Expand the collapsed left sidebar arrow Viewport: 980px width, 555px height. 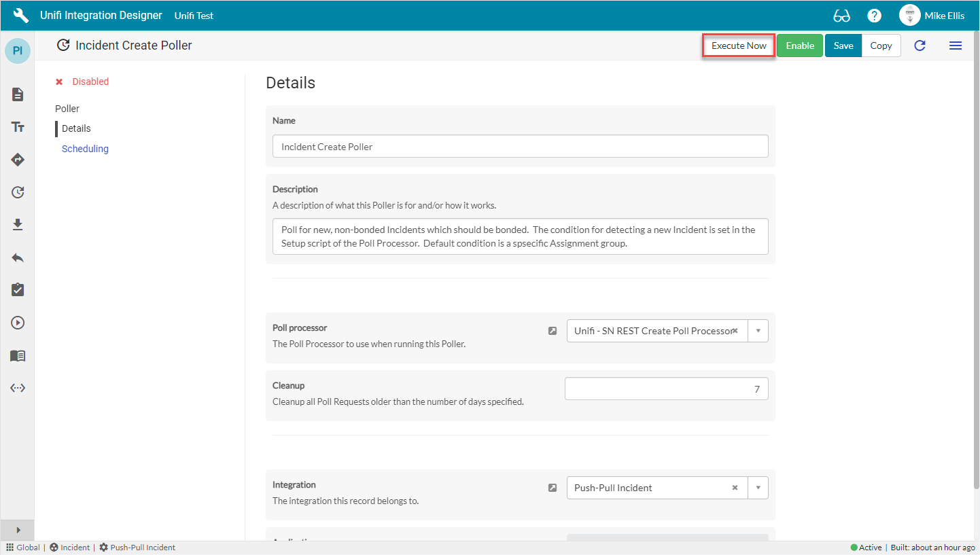[18, 530]
